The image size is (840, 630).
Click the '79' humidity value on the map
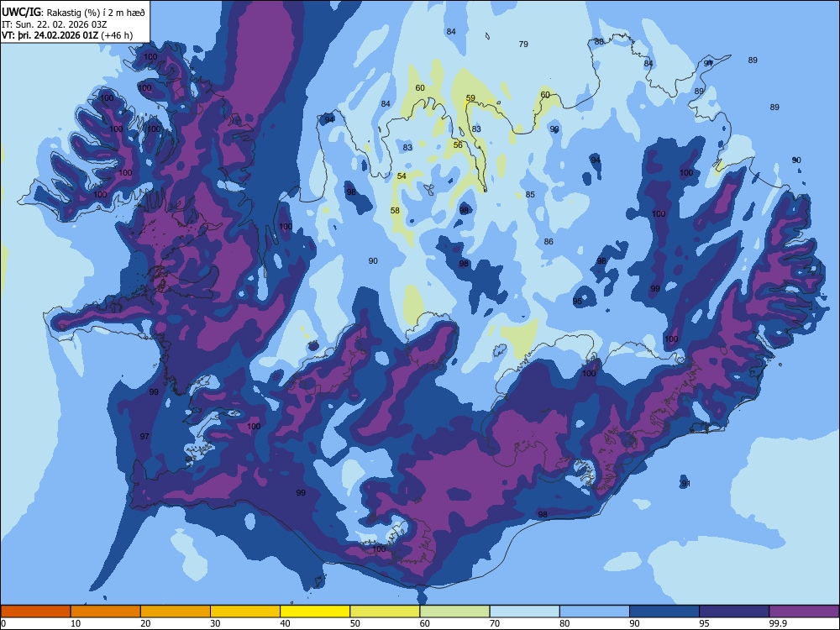[523, 44]
